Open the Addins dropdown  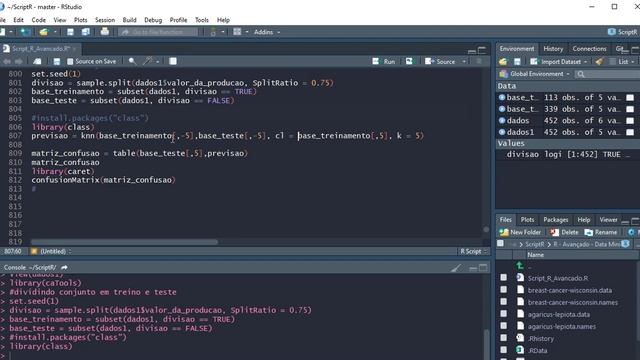tap(267, 32)
